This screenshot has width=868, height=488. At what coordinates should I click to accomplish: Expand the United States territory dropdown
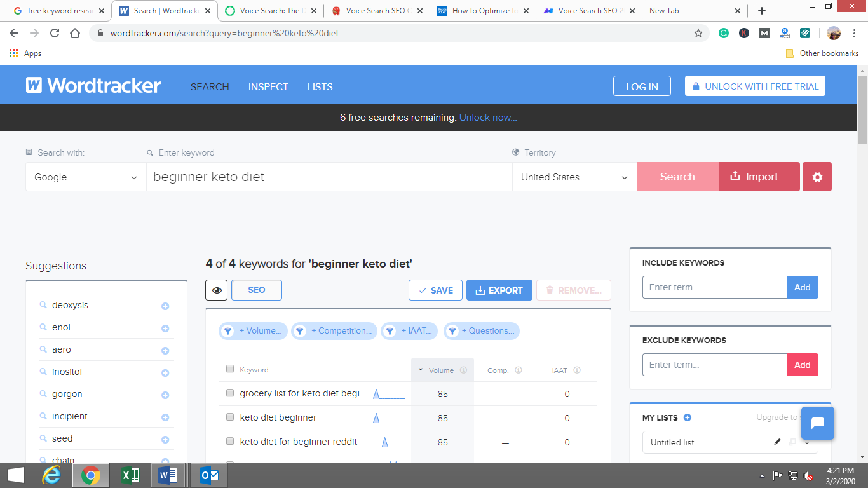pos(574,177)
